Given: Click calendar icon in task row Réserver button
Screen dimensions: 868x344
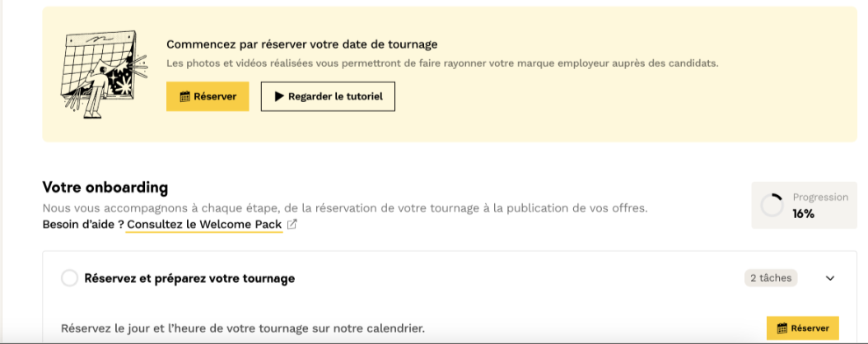Looking at the screenshot, I should 782,328.
